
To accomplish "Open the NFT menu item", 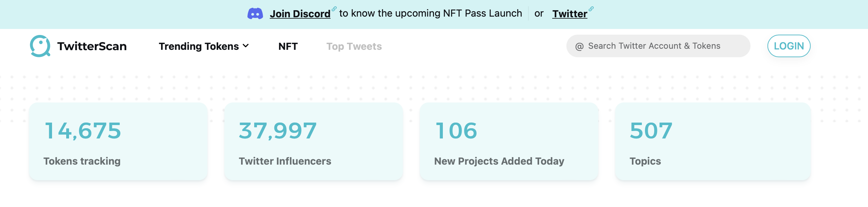I will [288, 46].
